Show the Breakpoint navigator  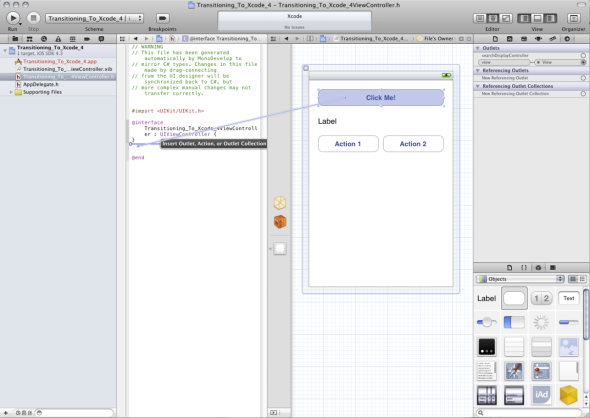click(87, 39)
